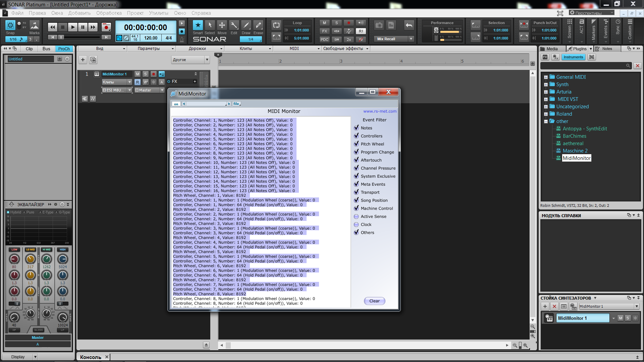Viewport: 644px width, 362px height.
Task: Open the Утилиты menu
Action: (x=158, y=13)
